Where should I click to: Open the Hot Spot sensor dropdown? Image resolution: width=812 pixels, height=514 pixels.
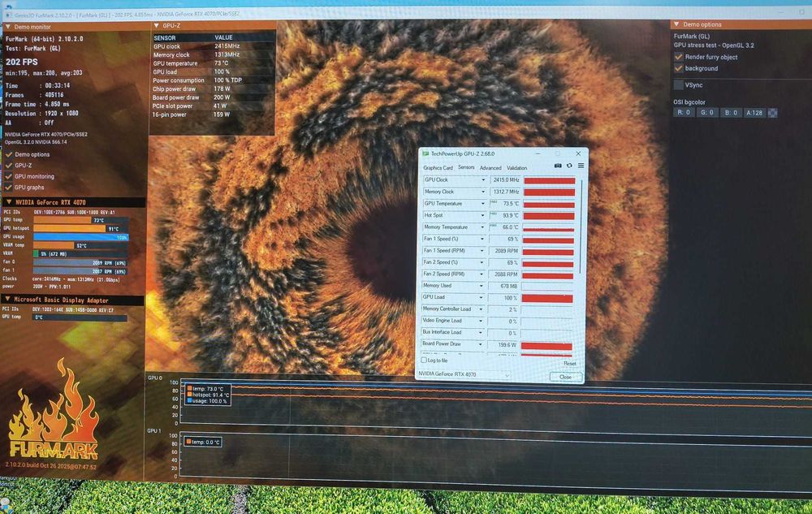482,215
